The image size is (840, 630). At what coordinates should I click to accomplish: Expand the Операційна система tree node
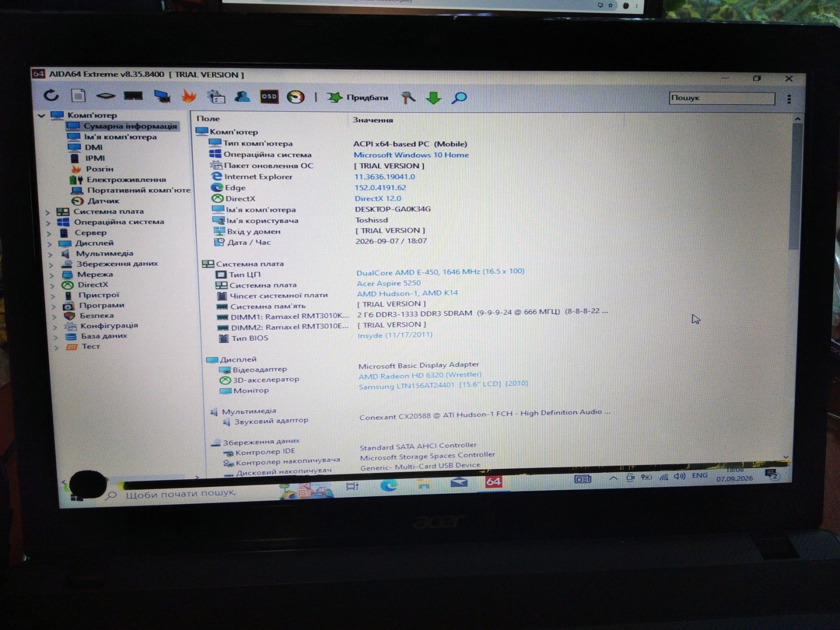(x=48, y=222)
